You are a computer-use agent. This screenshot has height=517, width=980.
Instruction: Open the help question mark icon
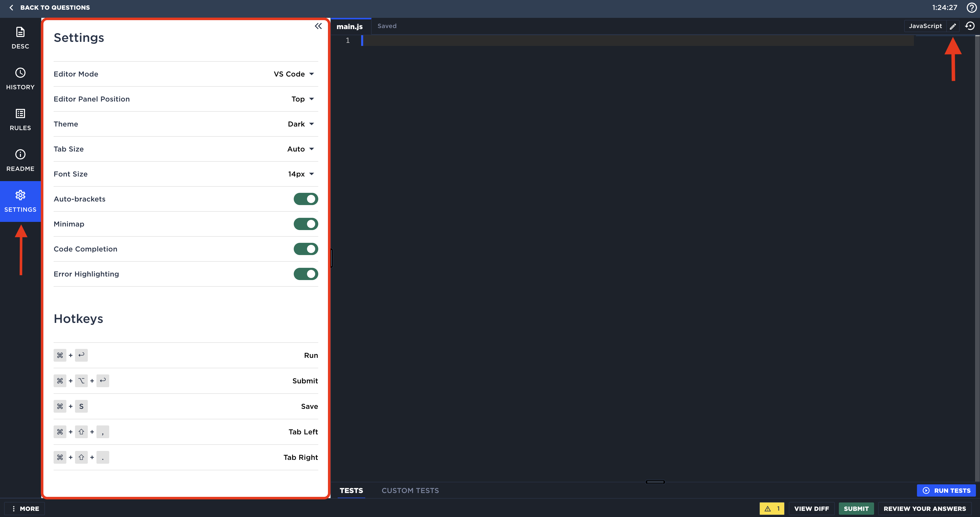click(971, 8)
